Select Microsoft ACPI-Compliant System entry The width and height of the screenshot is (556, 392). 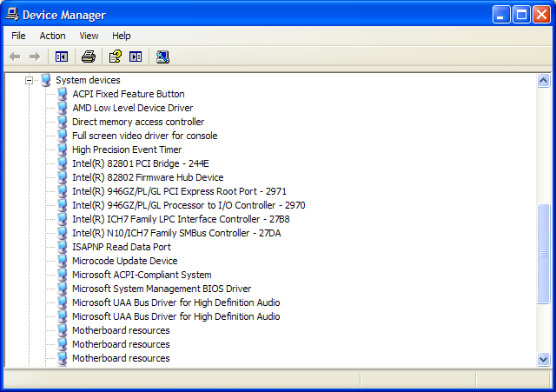[x=142, y=275]
